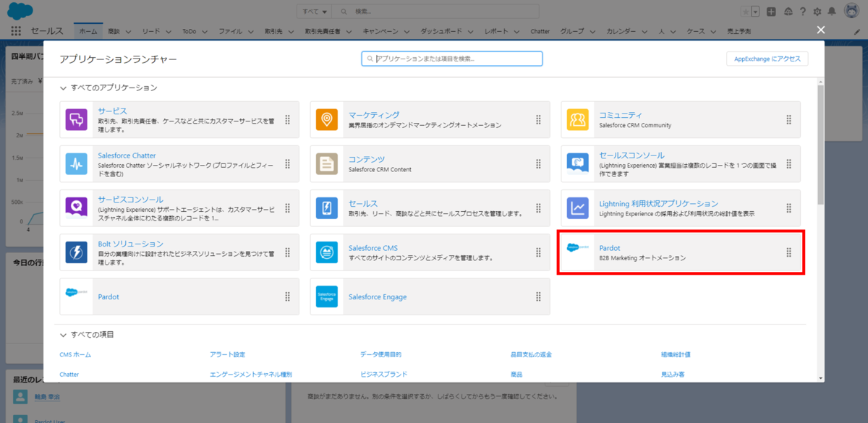This screenshot has width=868, height=423.
Task: Open the Lightning 利用状況アプリケーション chart icon
Action: [x=578, y=208]
